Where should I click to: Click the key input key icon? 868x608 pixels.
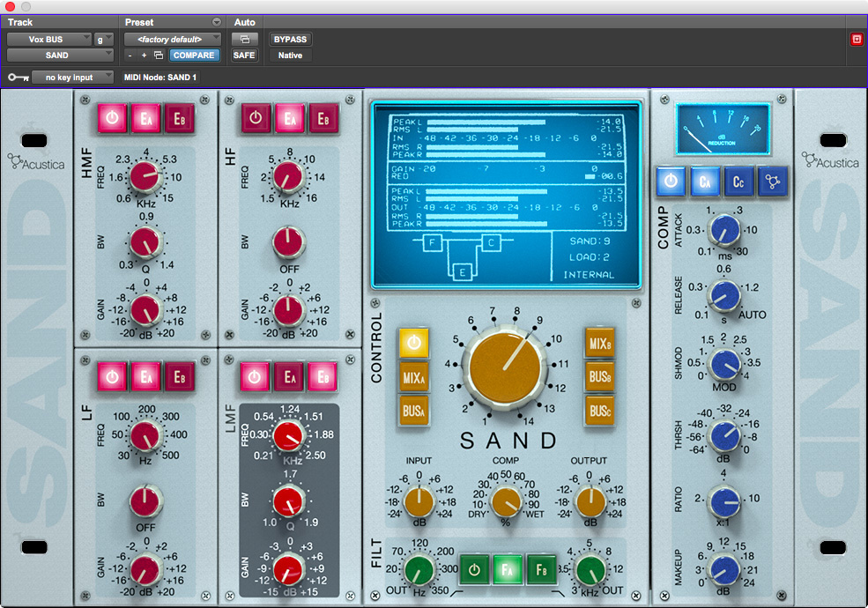pos(19,78)
